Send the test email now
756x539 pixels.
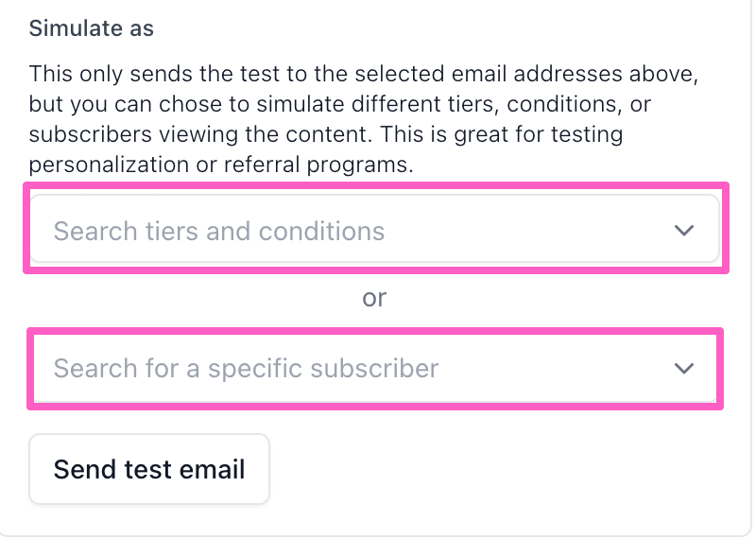click(149, 469)
